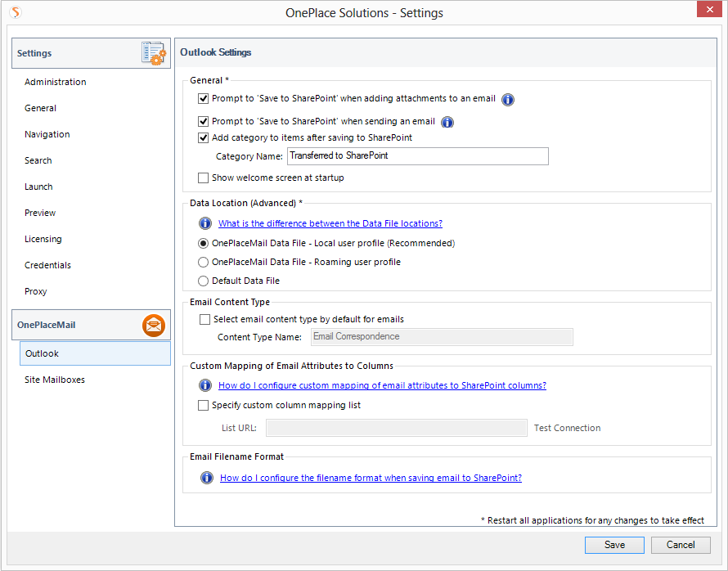Click info icon next to Data File locations link
Image resolution: width=728 pixels, height=571 pixels.
point(205,223)
